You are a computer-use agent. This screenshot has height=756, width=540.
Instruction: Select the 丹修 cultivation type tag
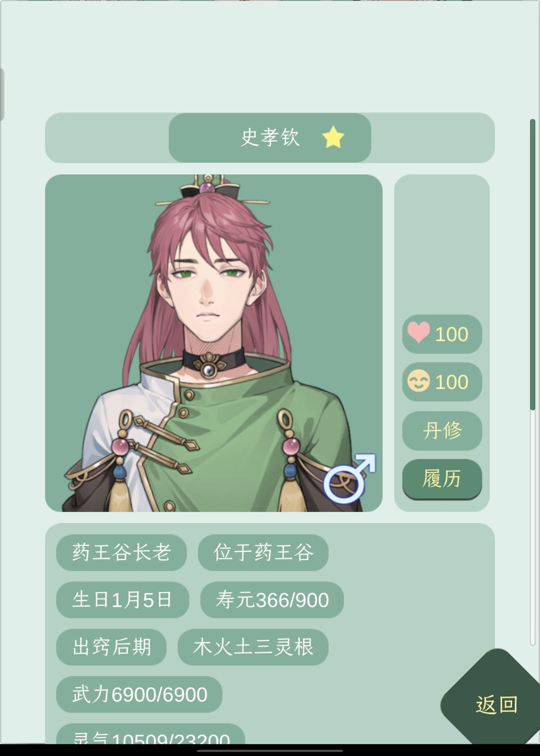[442, 430]
